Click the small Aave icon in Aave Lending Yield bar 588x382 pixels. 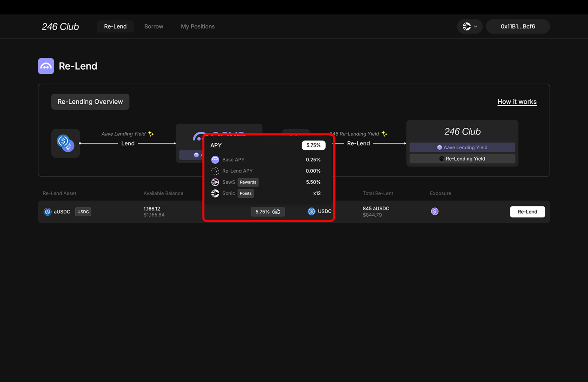click(x=440, y=147)
